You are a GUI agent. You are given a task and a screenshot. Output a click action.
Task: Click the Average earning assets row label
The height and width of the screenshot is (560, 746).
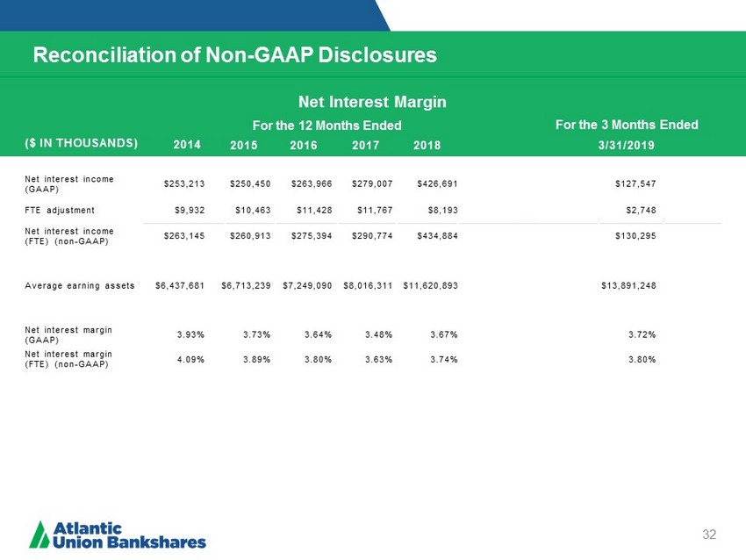[80, 285]
